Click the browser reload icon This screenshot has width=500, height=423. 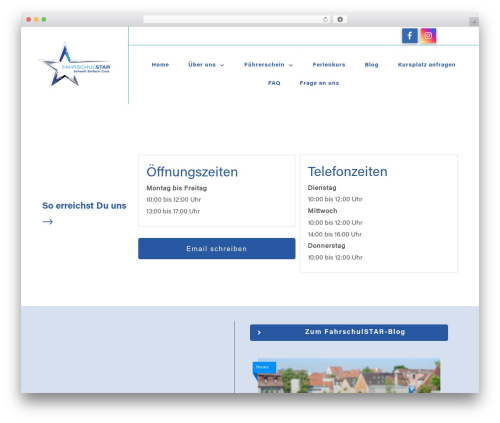click(x=325, y=20)
